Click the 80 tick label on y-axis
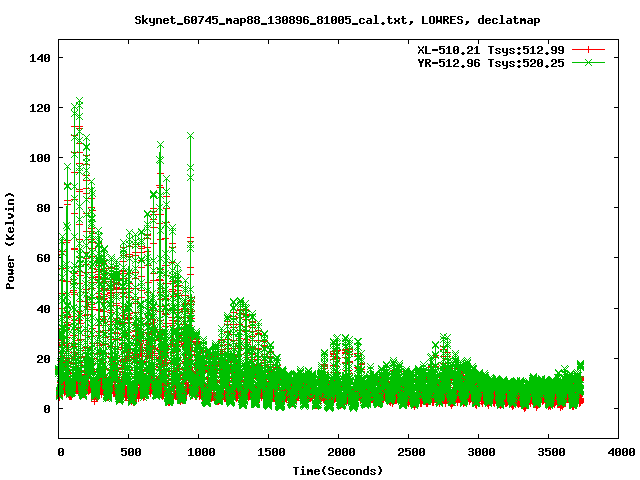640x480 pixels. [44, 208]
